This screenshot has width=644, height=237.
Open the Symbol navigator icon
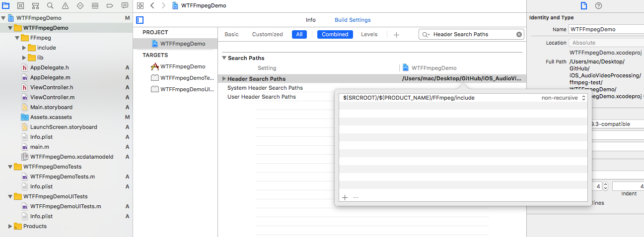(35, 6)
